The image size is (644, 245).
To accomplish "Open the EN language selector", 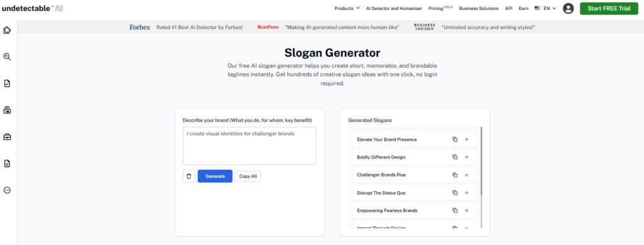I will (545, 8).
